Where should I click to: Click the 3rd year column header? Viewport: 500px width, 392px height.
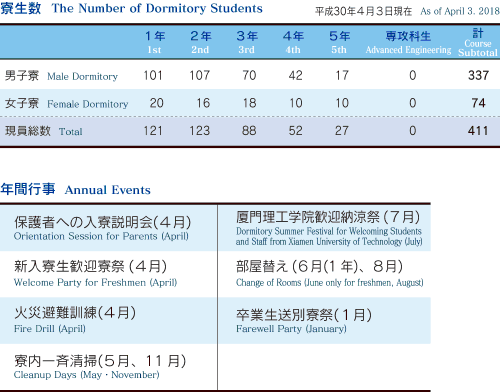point(247,42)
